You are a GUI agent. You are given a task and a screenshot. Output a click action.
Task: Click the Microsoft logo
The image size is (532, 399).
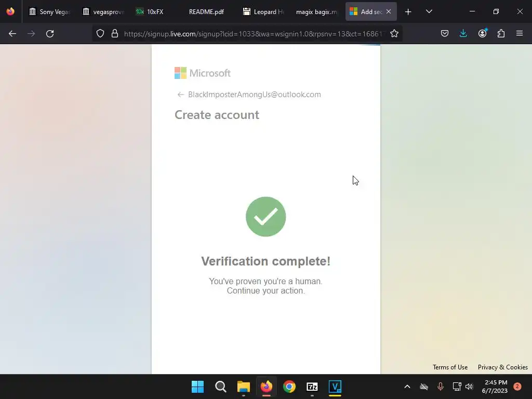(203, 73)
